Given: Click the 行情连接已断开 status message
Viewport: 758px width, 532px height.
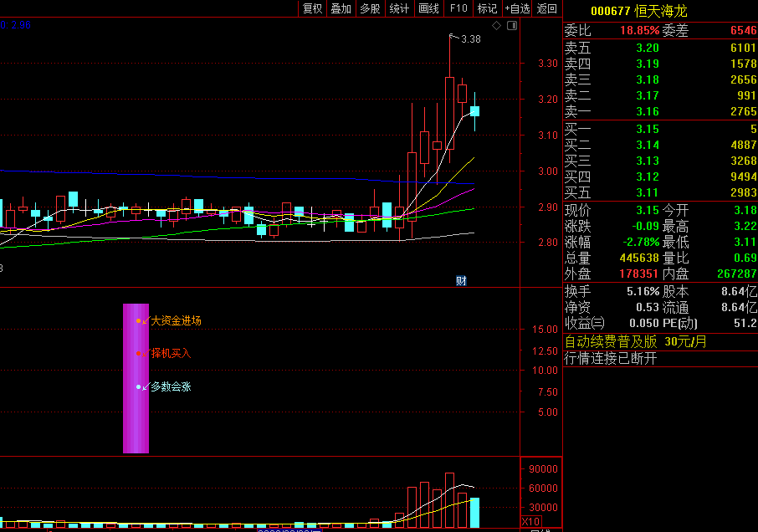Looking at the screenshot, I should tap(611, 358).
